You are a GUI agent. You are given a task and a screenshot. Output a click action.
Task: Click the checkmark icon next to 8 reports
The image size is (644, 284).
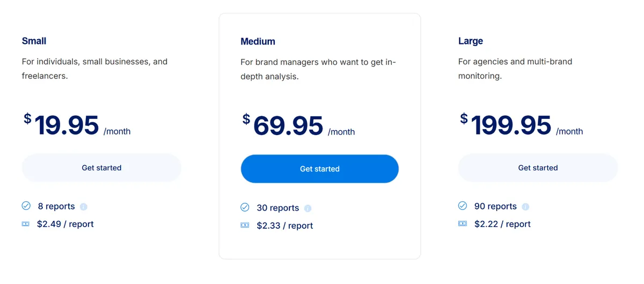tap(26, 206)
